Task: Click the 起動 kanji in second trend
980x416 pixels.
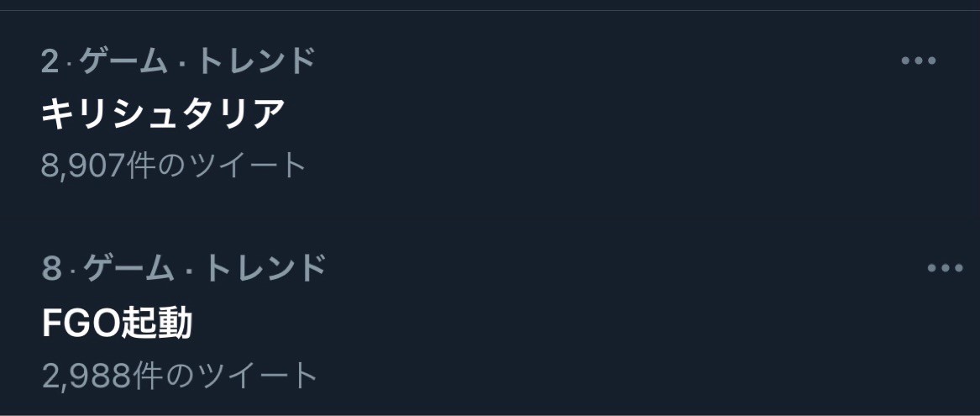Action: pos(156,323)
